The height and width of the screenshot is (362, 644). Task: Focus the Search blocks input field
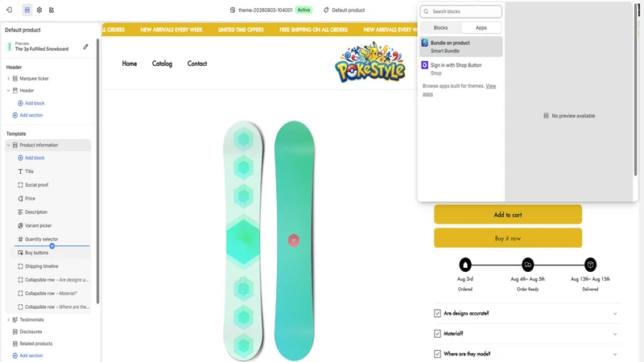click(460, 11)
